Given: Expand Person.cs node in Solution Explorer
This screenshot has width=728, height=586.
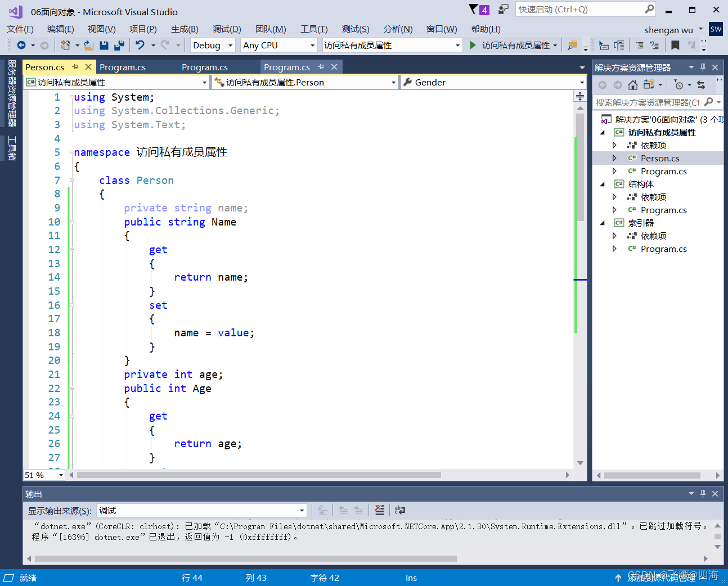Looking at the screenshot, I should click(614, 159).
